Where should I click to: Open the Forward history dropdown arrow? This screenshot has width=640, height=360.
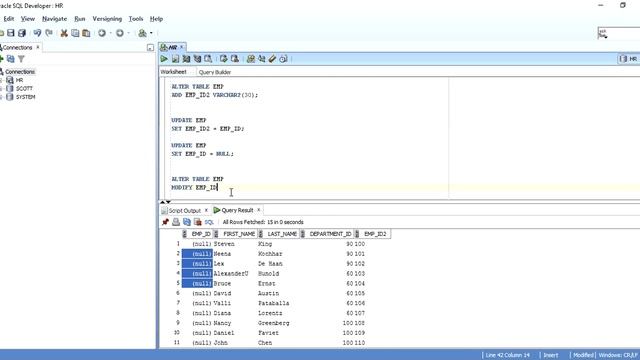tap(128, 33)
